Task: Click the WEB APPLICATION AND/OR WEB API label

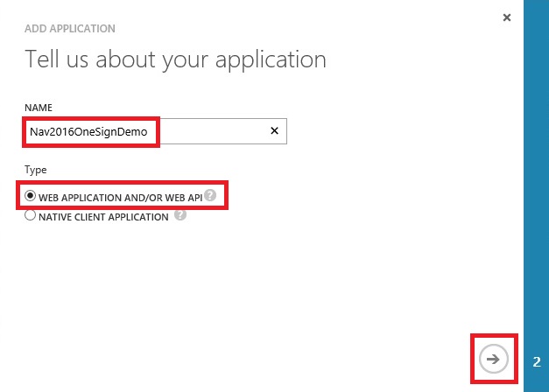Action: coord(120,197)
